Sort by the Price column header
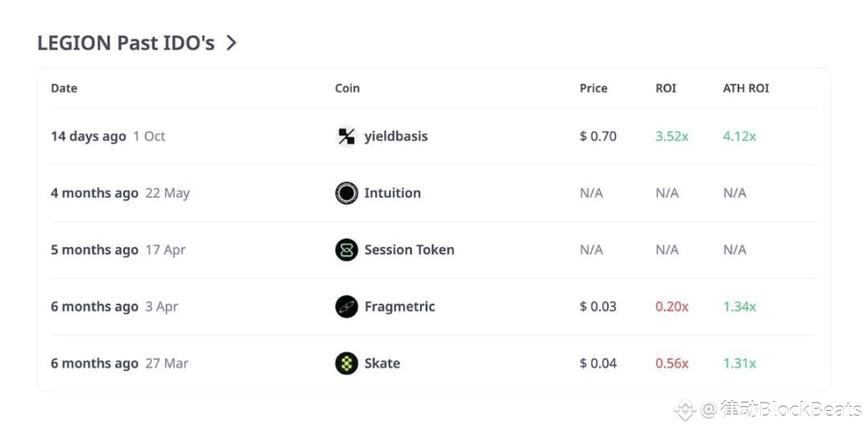 point(594,88)
